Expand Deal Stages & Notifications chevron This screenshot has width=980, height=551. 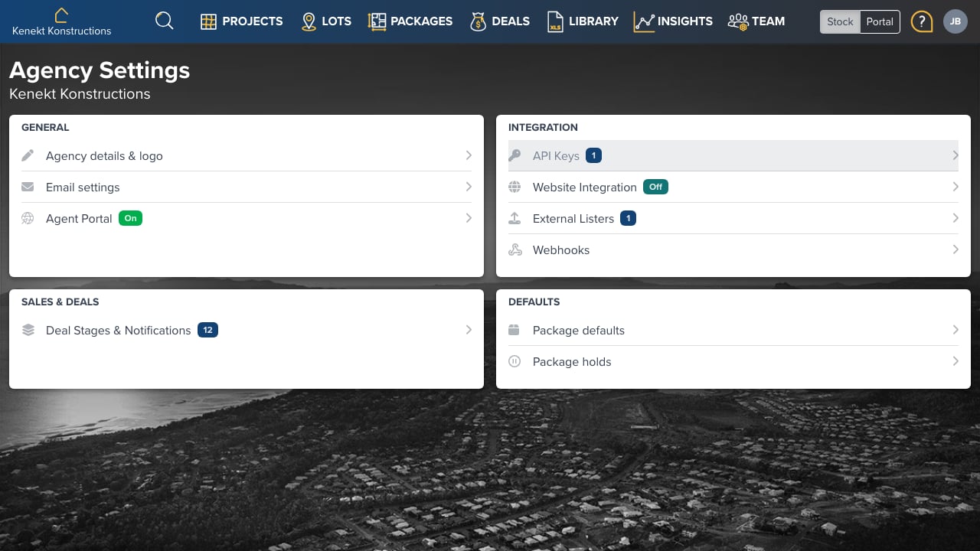(x=469, y=330)
